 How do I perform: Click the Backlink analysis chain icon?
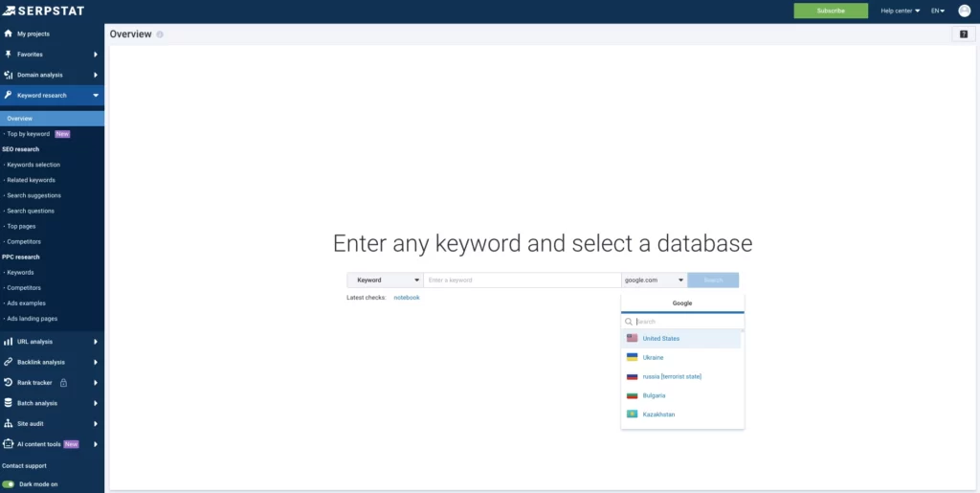point(8,363)
